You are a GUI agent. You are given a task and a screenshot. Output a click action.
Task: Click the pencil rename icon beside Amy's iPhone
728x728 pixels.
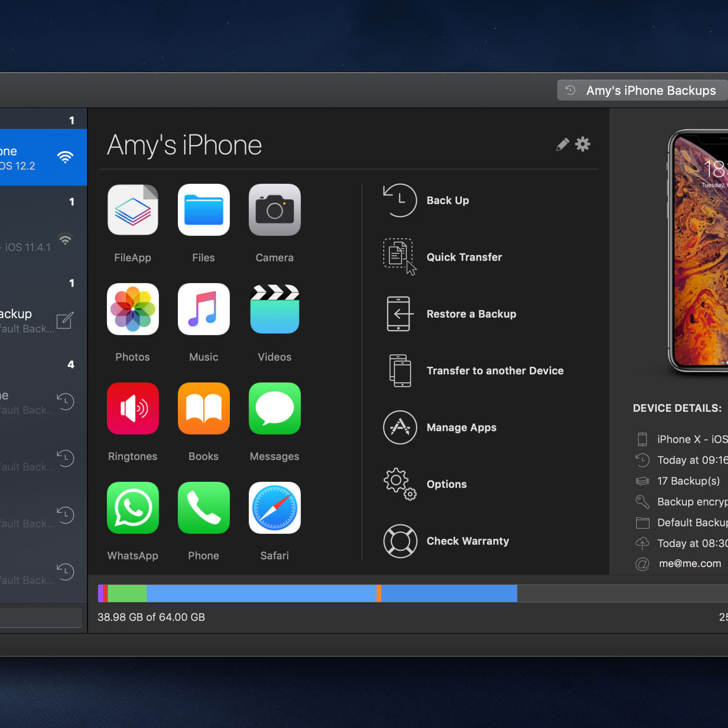tap(562, 144)
